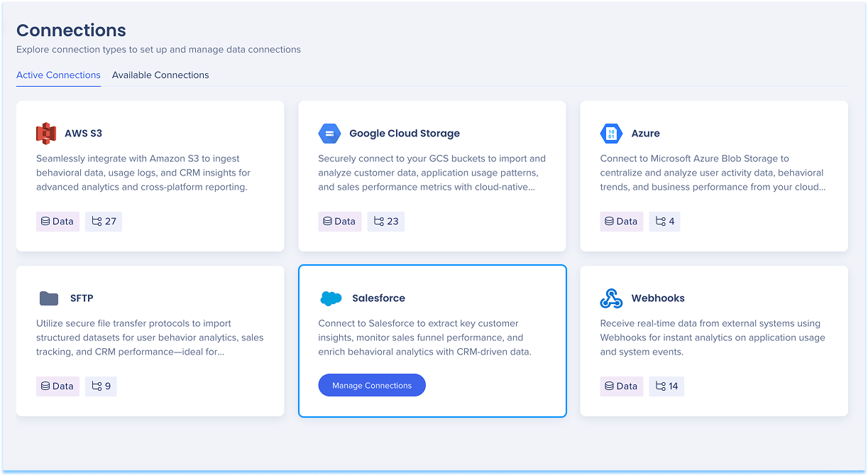This screenshot has width=868, height=476.
Task: Click the 9 connections badge on SFTP
Action: click(x=101, y=386)
